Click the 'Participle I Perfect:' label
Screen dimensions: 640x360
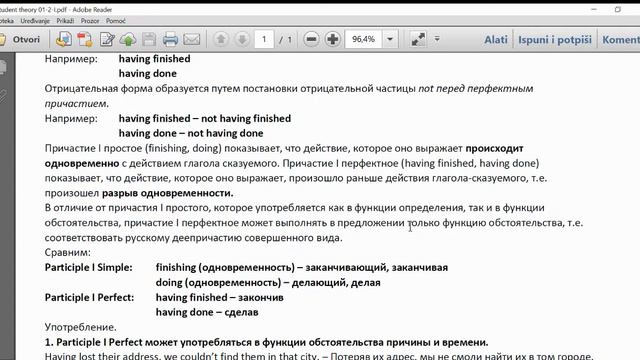(x=89, y=297)
